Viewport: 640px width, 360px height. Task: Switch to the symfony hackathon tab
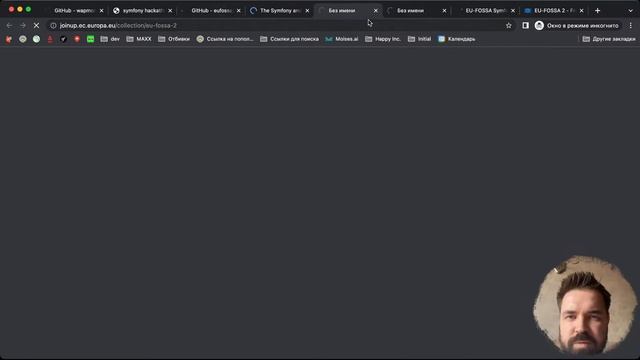142,11
